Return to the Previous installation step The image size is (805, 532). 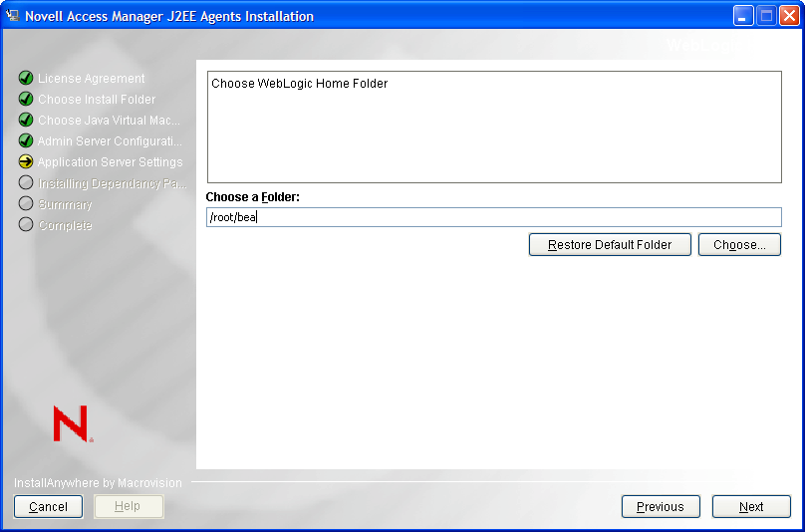tap(661, 507)
